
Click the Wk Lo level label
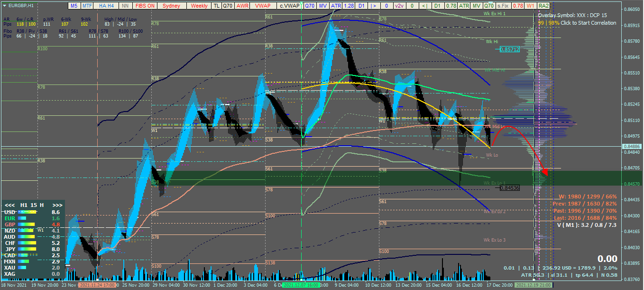(x=492, y=155)
